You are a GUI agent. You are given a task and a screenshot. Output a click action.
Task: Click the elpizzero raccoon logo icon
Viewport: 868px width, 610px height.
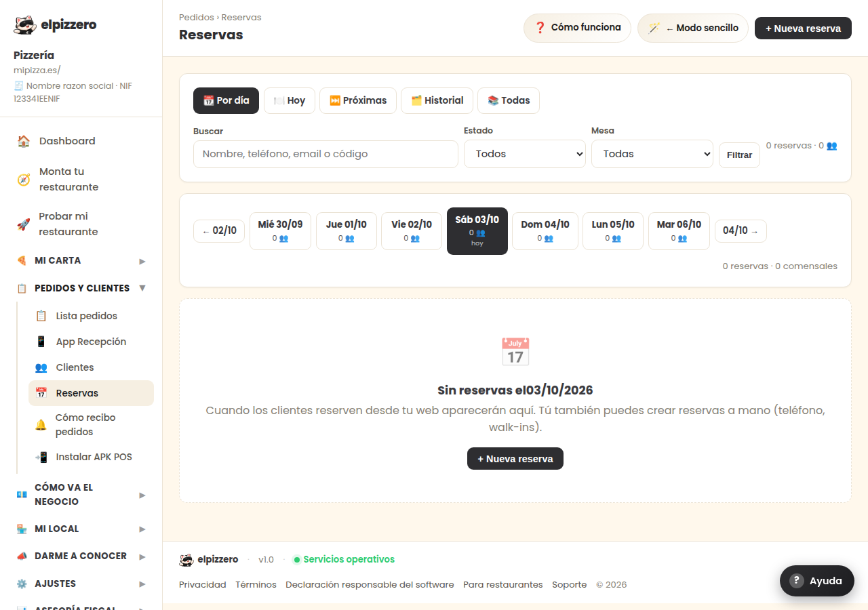tap(25, 25)
